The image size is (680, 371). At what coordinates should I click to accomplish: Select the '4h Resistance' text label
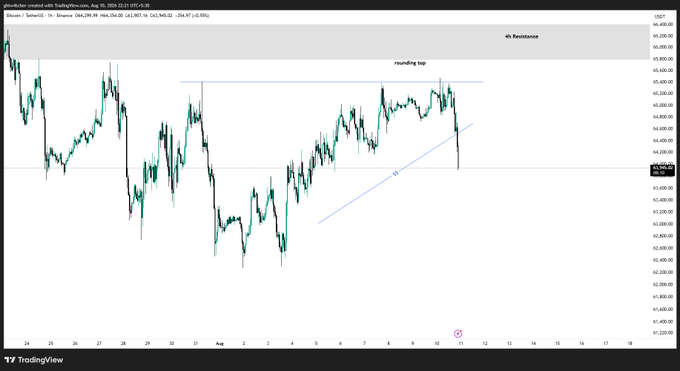pyautogui.click(x=521, y=36)
